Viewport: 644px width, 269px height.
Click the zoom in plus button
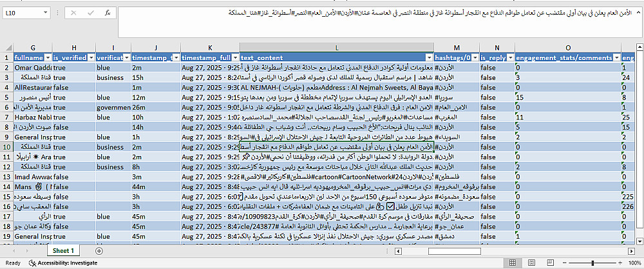pos(621,263)
